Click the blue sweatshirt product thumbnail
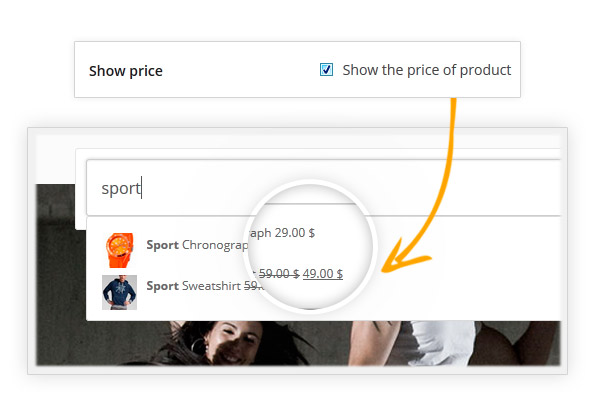 [119, 291]
